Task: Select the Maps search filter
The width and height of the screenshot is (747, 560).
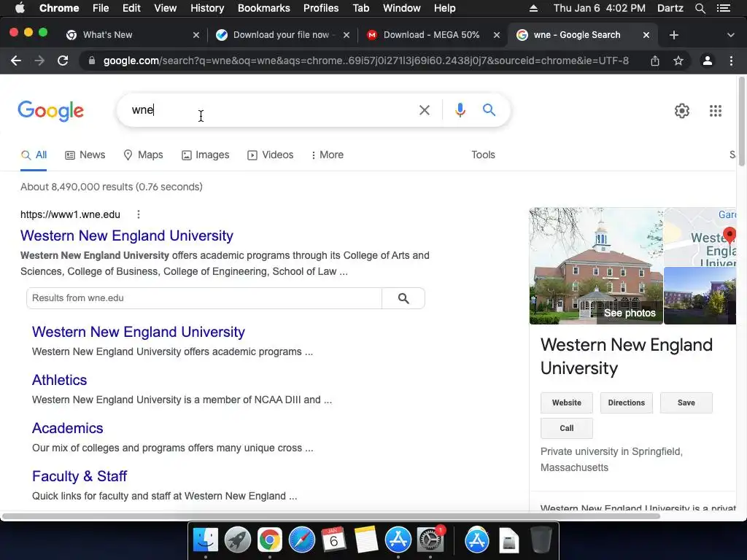Action: coord(143,155)
